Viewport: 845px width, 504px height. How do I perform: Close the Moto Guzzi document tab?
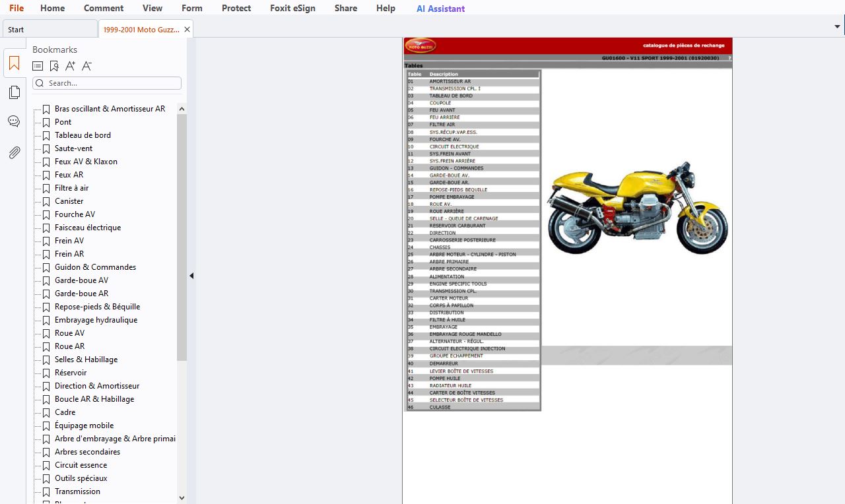(x=187, y=29)
